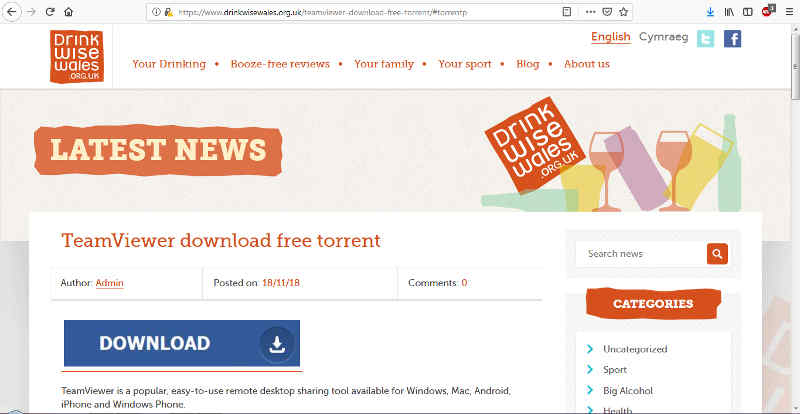Open the Firefox hamburger menu
This screenshot has width=800, height=414.
click(x=789, y=12)
